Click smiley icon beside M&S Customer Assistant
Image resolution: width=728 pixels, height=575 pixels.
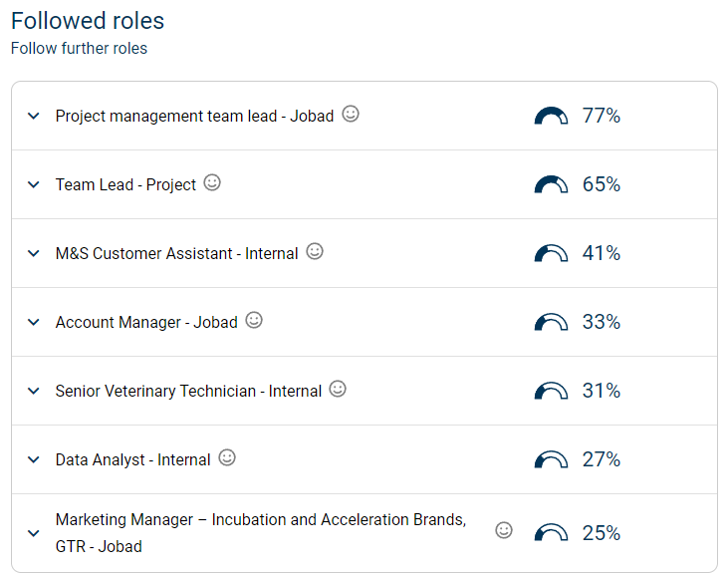click(315, 252)
